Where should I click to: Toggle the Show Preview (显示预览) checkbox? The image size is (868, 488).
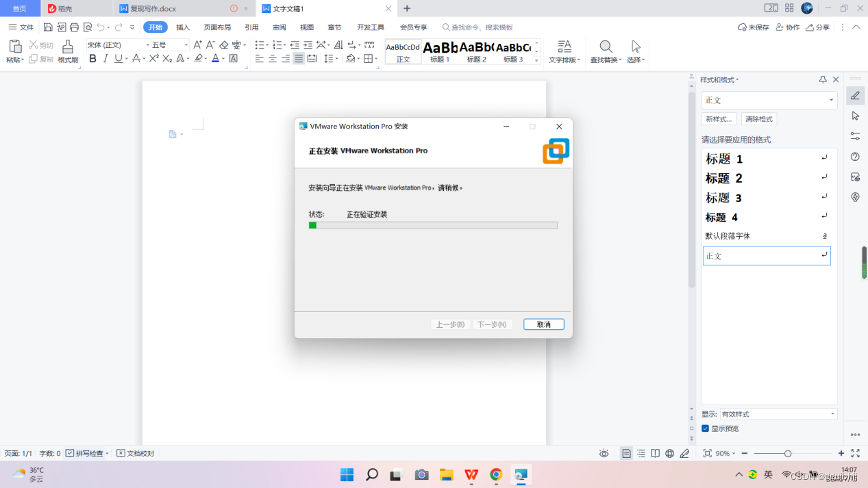(706, 428)
